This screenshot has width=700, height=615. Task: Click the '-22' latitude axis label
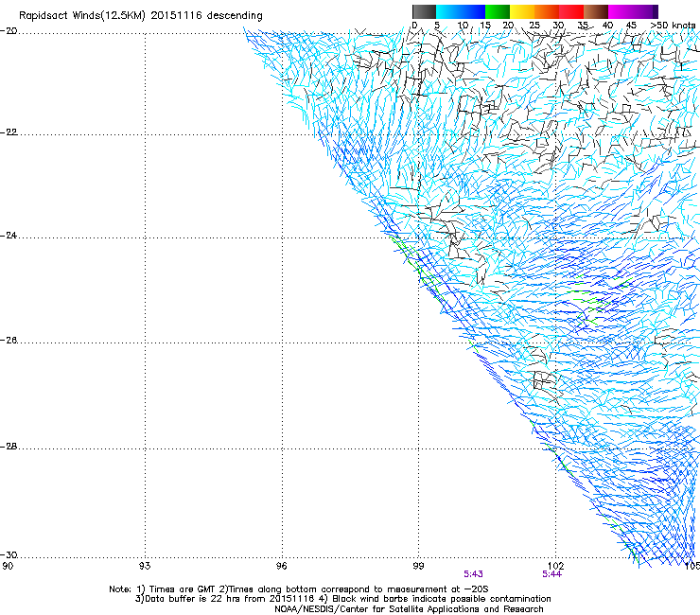tap(9, 132)
